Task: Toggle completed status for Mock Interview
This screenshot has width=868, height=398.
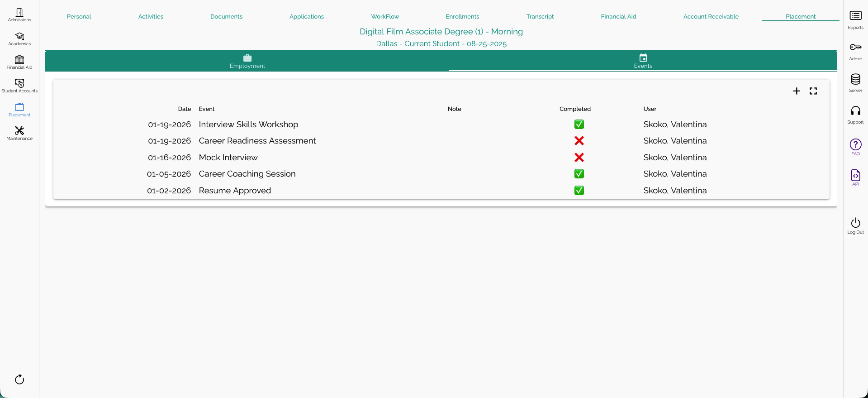Action: [579, 158]
